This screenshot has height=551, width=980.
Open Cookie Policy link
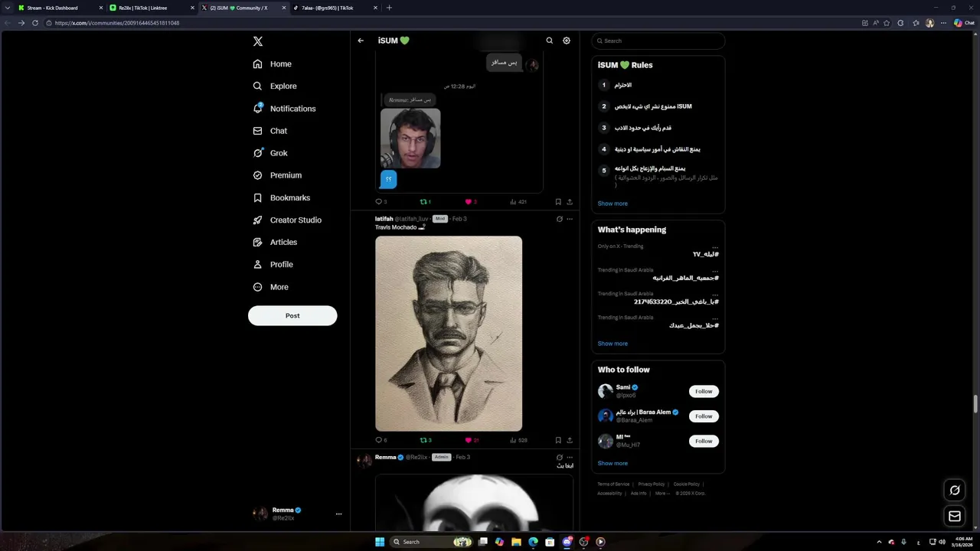[687, 484]
